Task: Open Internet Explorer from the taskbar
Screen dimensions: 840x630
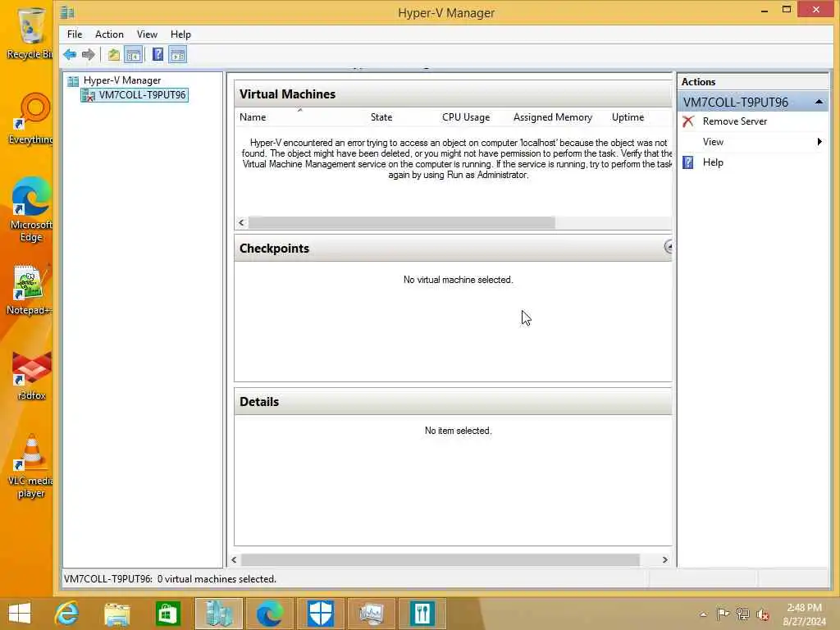Action: pos(67,614)
